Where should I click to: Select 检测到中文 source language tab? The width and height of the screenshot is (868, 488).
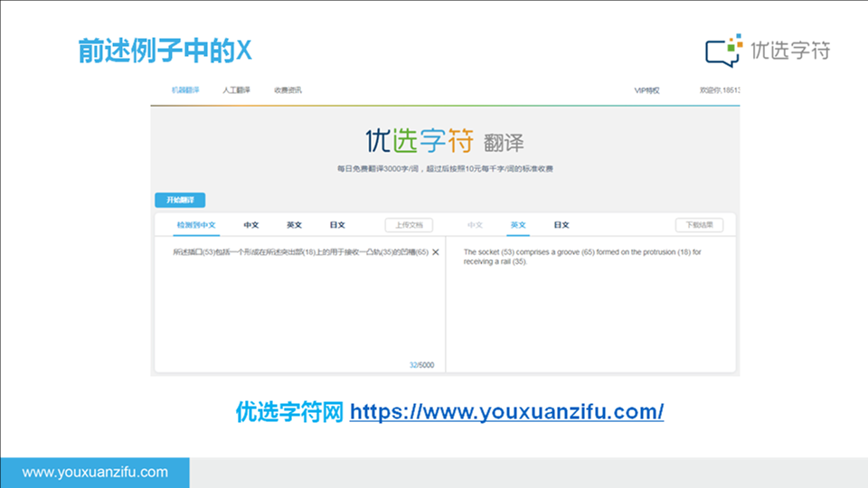point(195,225)
